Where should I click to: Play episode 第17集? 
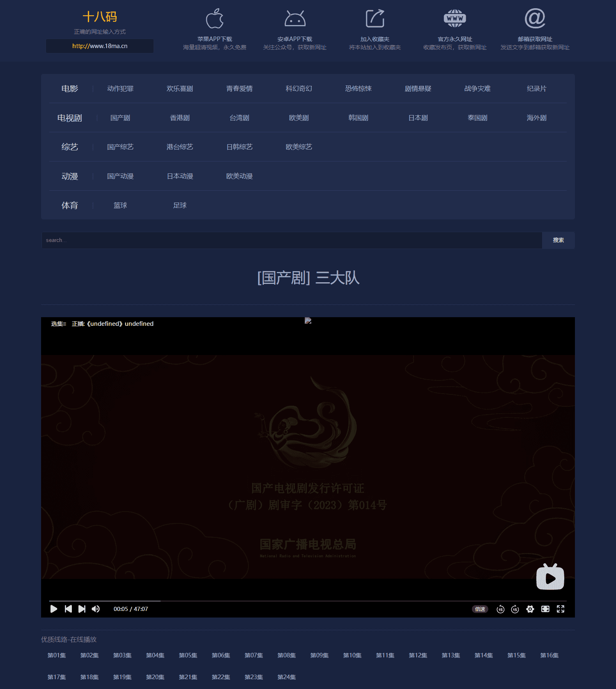(57, 677)
